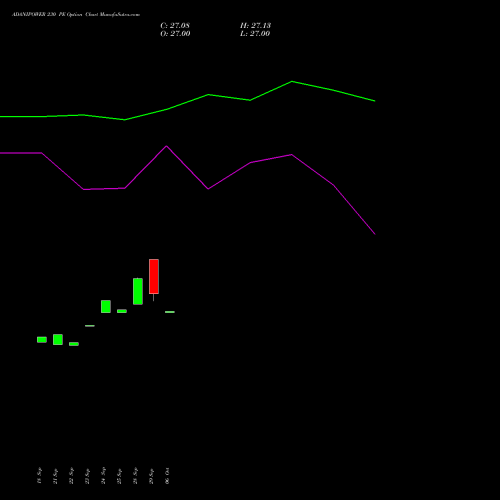Viewport: 500px width, 500px height.
Task: Click the 24 Sep date axis label
Action: (x=103, y=476)
